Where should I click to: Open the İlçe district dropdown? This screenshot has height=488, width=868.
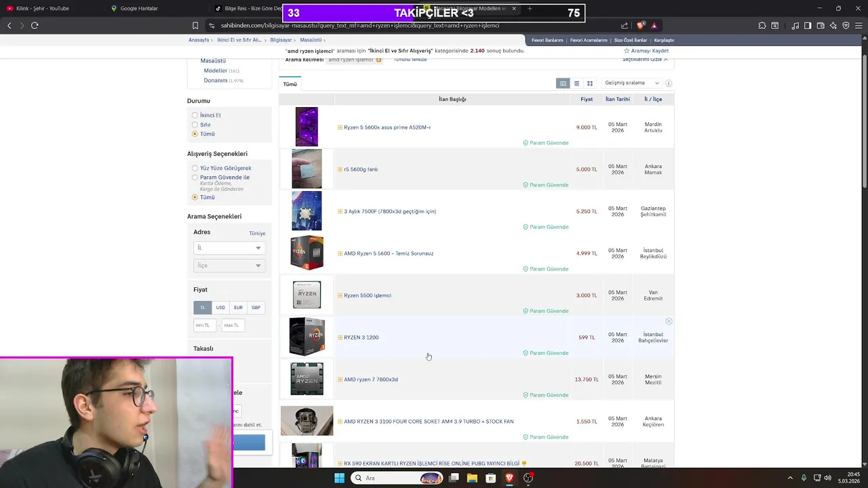(x=229, y=266)
